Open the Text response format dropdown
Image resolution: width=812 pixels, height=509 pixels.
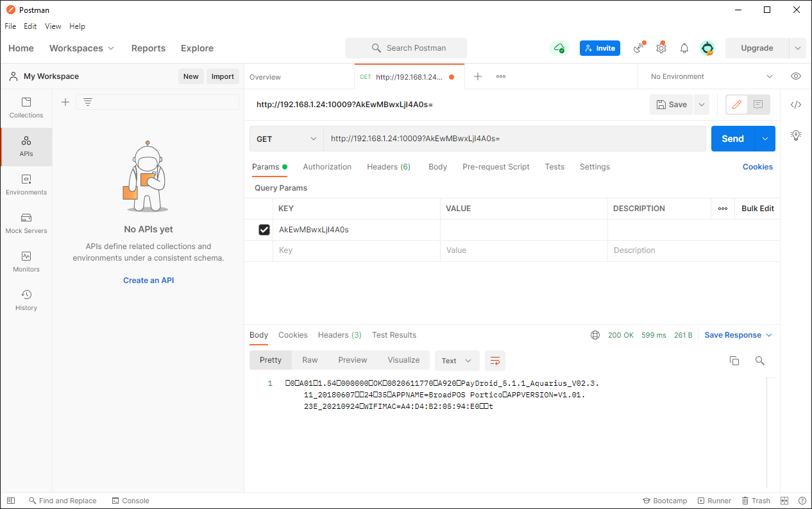pyautogui.click(x=457, y=361)
